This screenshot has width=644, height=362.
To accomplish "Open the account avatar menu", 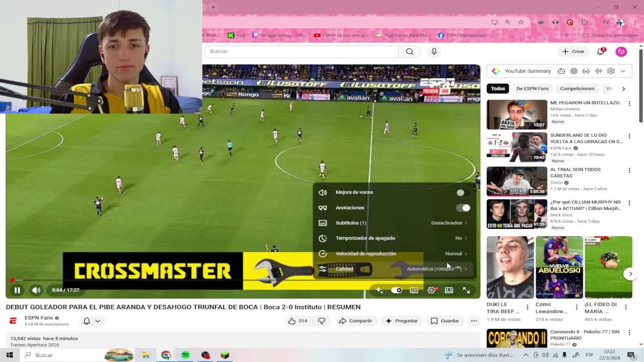I will tap(621, 51).
